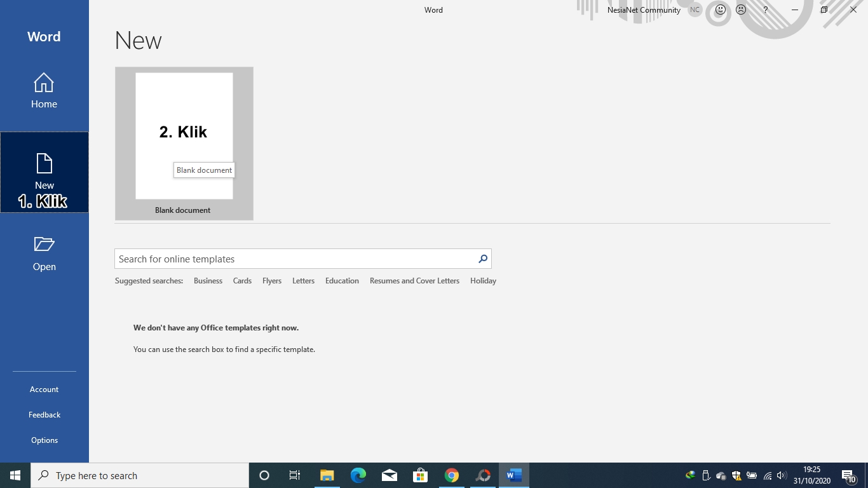The image size is (868, 488).
Task: Search Letters template suggestions
Action: point(303,281)
